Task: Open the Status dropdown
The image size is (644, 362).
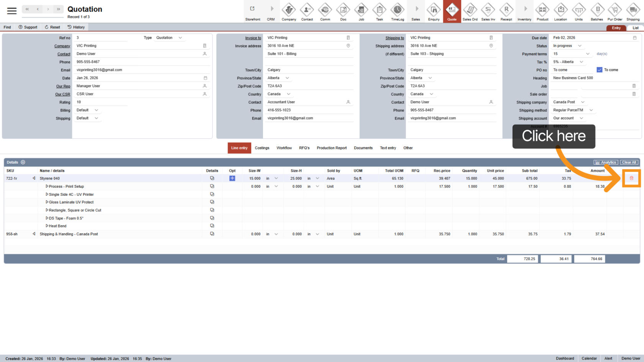Action: point(580,46)
